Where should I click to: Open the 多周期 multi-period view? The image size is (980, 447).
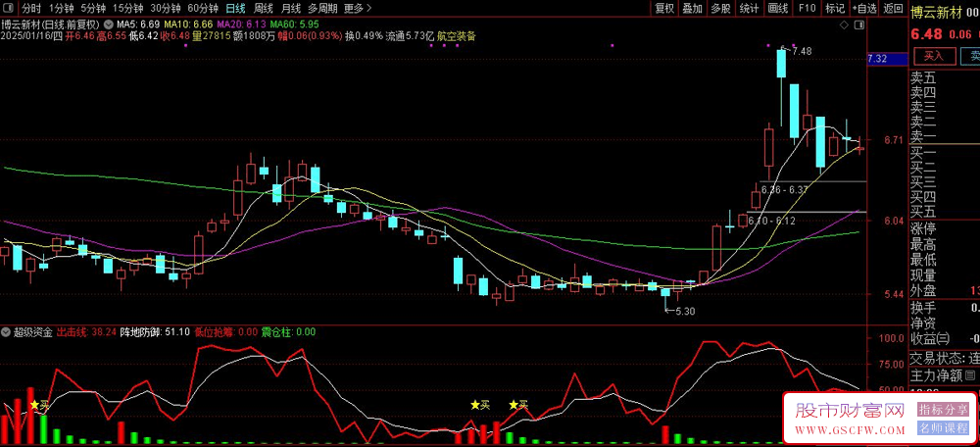322,8
